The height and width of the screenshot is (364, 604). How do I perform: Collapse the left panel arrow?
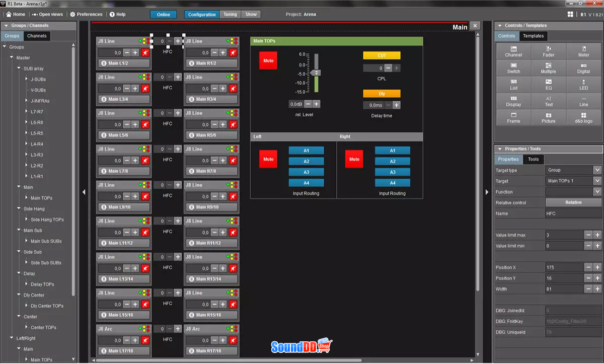pyautogui.click(x=84, y=192)
